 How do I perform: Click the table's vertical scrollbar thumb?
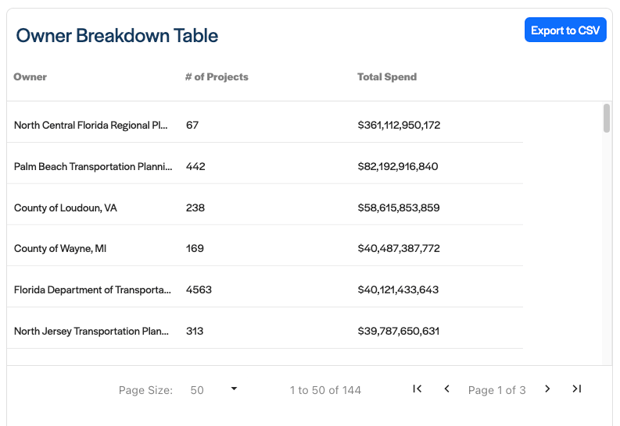(607, 118)
